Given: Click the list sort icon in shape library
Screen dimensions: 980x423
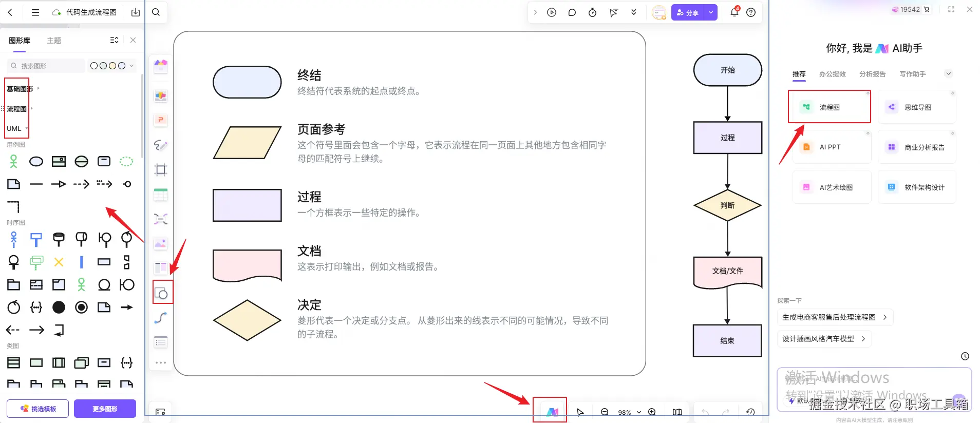Looking at the screenshot, I should click(115, 40).
